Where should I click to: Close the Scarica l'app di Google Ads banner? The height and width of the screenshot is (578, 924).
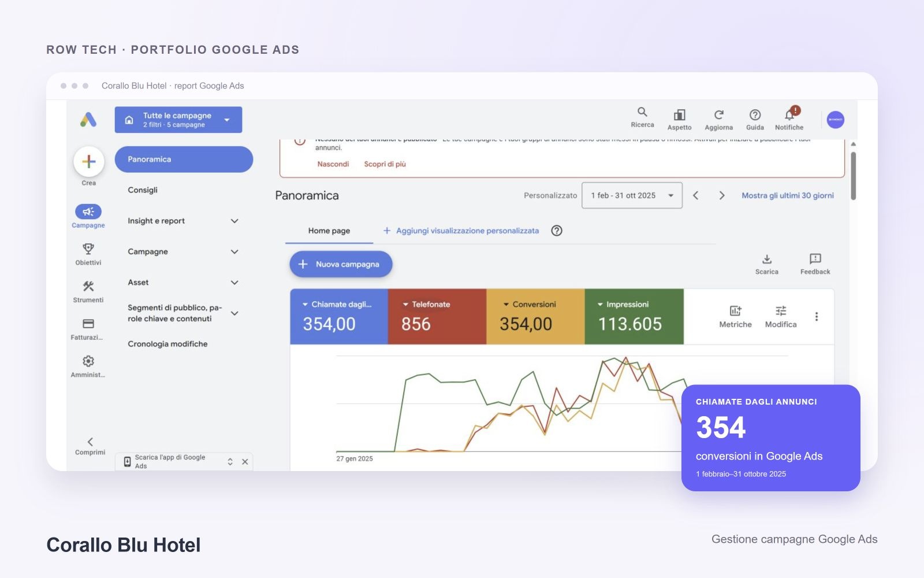point(245,462)
